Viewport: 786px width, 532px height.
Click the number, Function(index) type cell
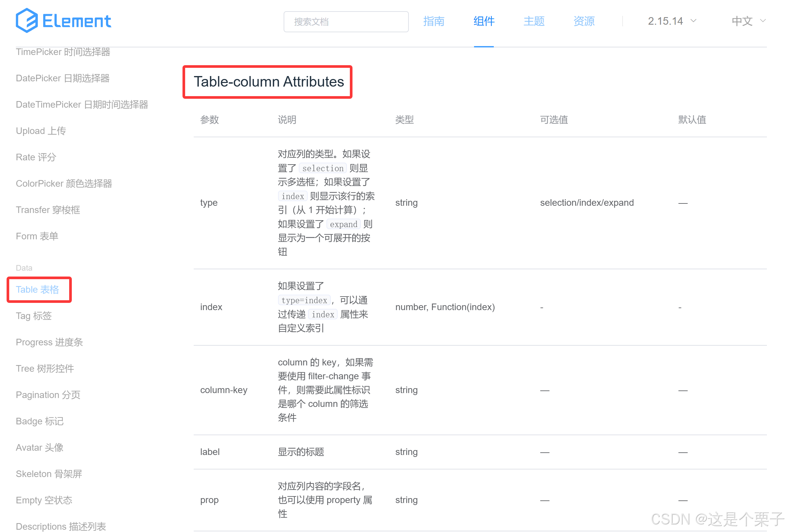pos(445,307)
